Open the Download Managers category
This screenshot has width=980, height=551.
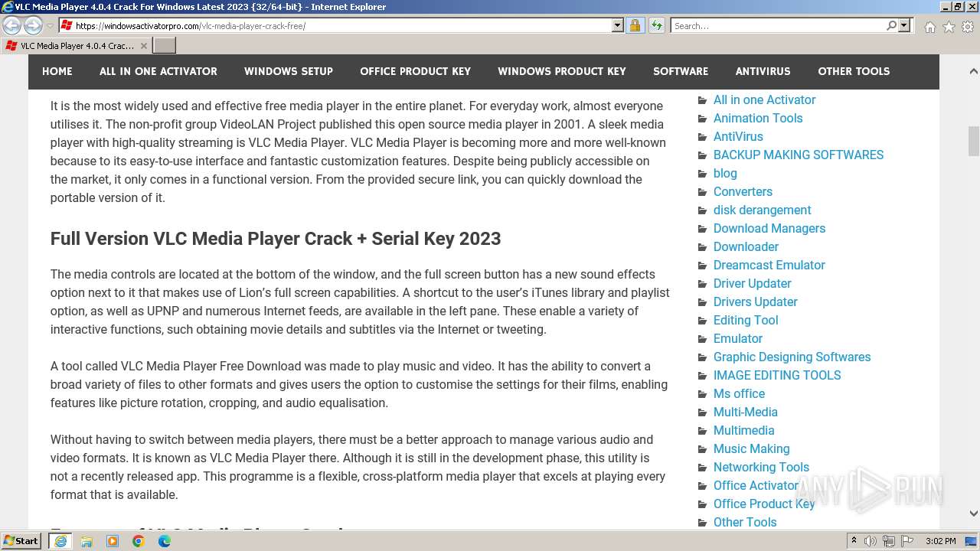click(x=769, y=228)
